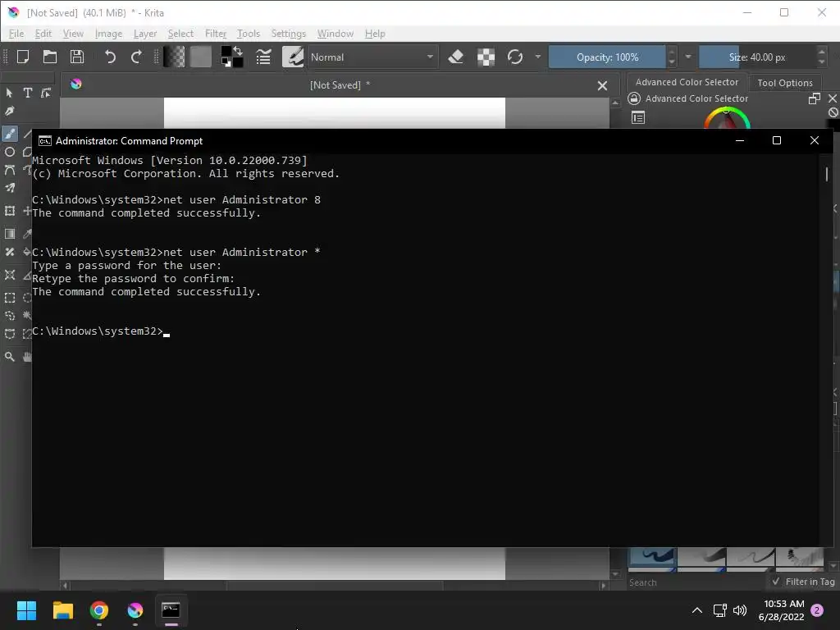Open an existing file via folder icon
840x630 pixels.
point(50,57)
